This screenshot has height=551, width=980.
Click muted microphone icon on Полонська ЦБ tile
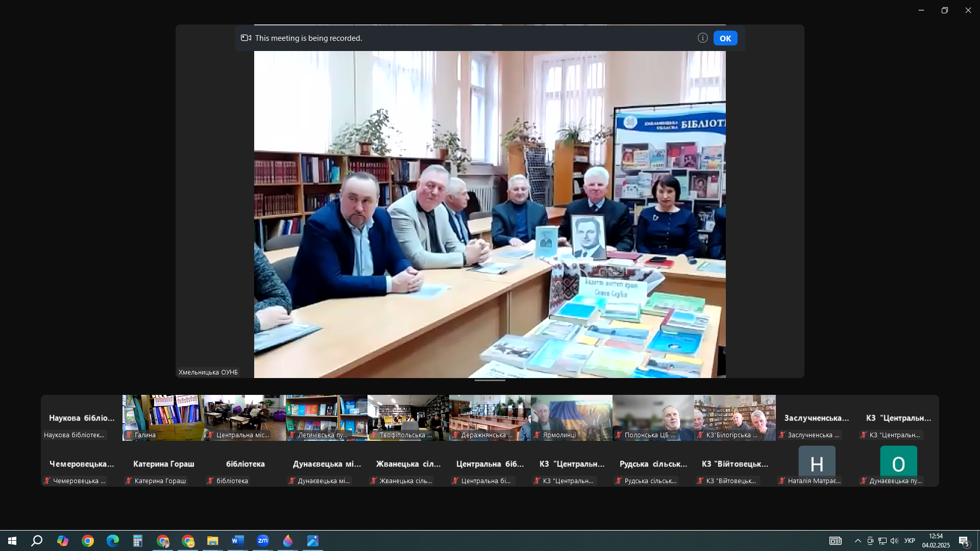coord(619,435)
